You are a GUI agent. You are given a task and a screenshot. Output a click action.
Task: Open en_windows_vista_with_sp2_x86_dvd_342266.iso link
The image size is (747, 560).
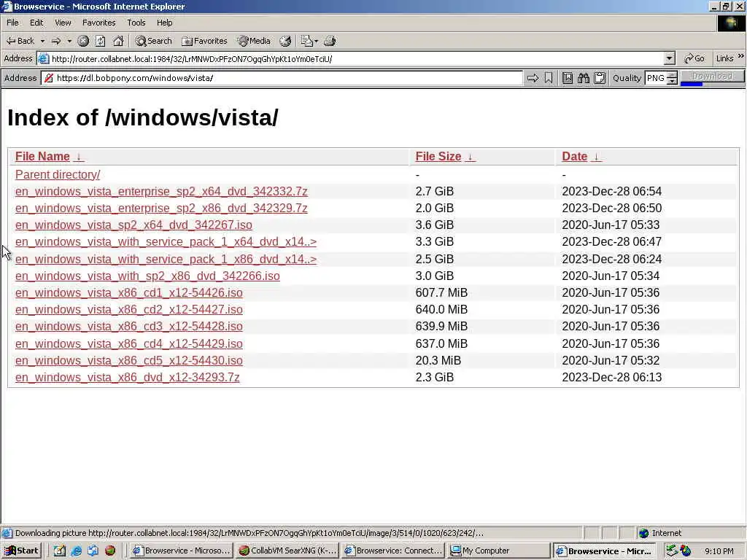147,276
